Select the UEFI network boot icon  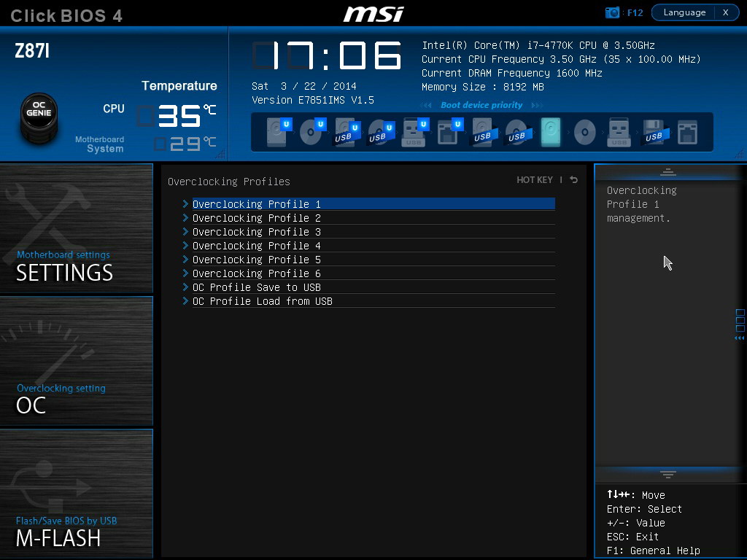449,132
